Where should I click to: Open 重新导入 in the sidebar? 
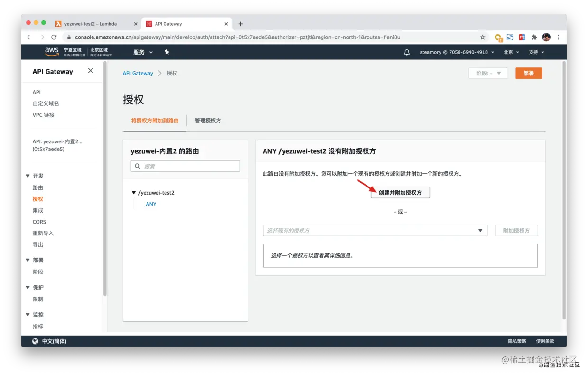click(x=43, y=234)
